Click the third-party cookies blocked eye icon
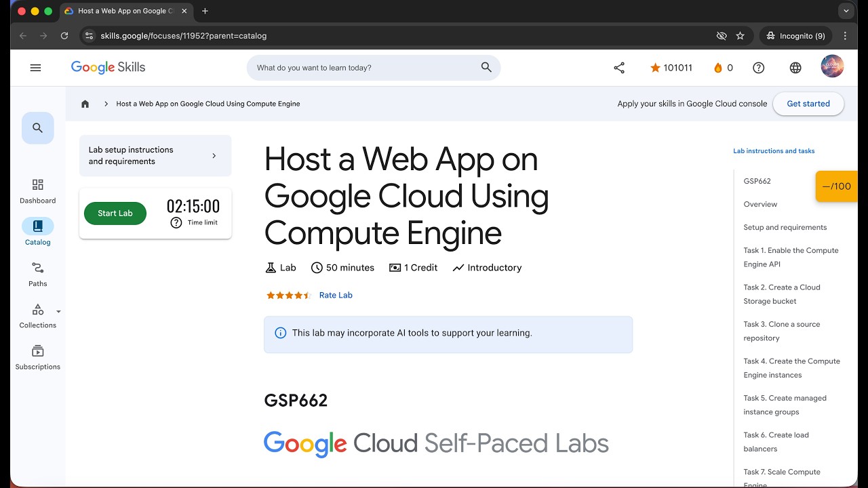Image resolution: width=868 pixels, height=488 pixels. click(722, 36)
